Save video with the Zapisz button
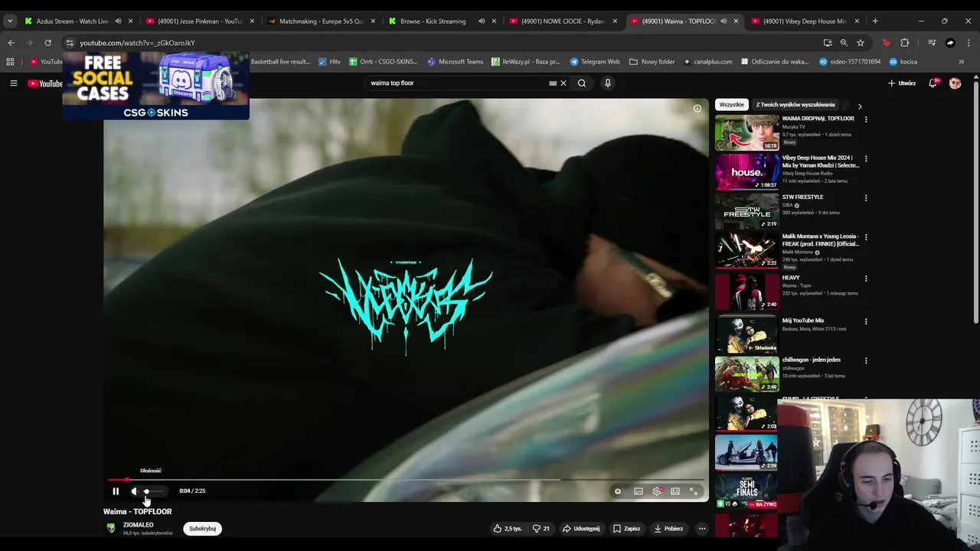The image size is (980, 551). click(x=626, y=528)
